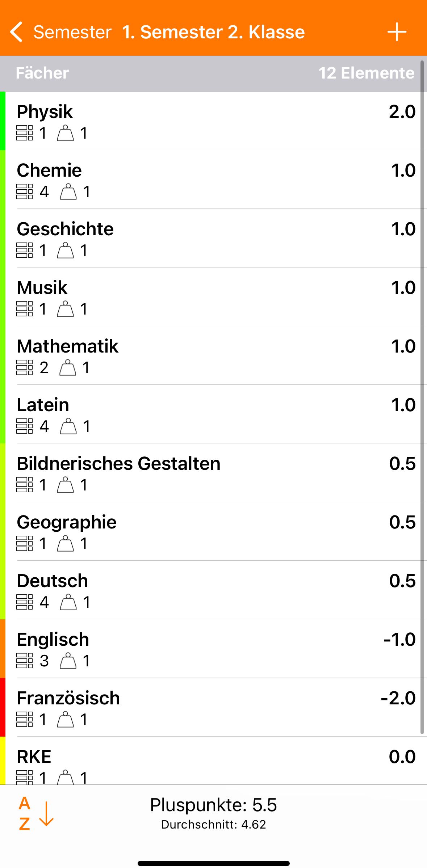Open Bildnerisches Gestalten subject
The width and height of the screenshot is (427, 868).
[118, 464]
